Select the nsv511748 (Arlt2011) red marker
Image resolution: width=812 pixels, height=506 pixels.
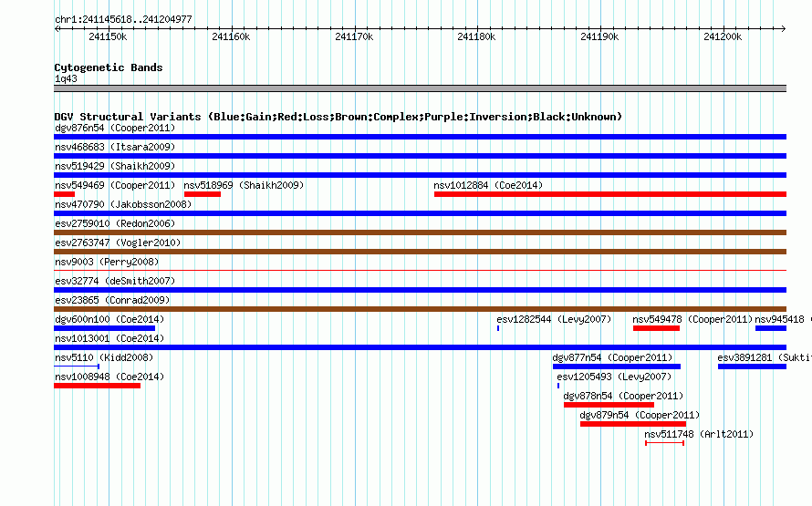(x=664, y=443)
